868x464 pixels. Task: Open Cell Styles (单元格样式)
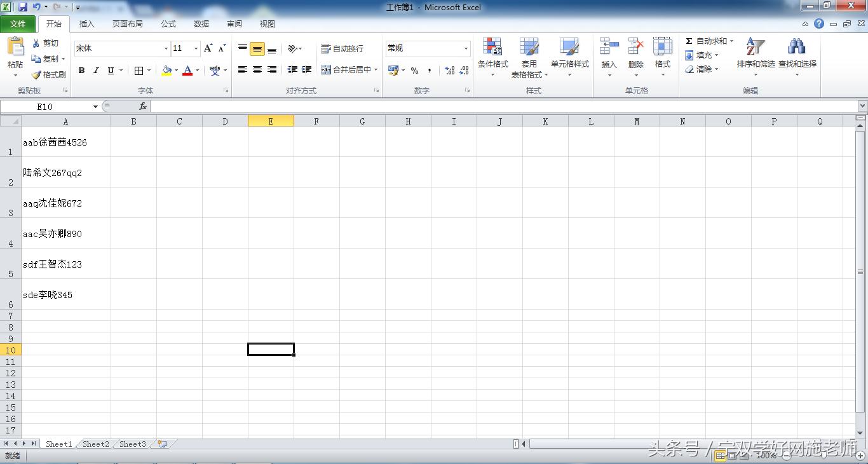[x=569, y=56]
